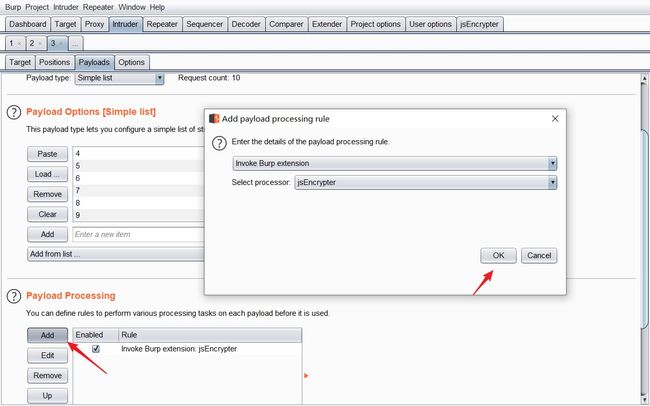
Task: Toggle the jsEncrypter rule Enabled checkbox
Action: tap(96, 349)
